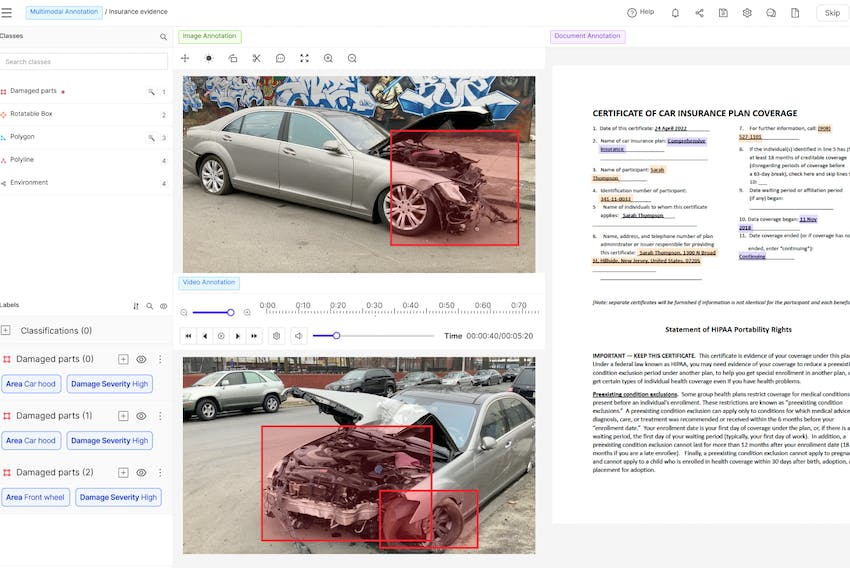Click the share icon in top bar
The height and width of the screenshot is (568, 850).
tap(699, 13)
